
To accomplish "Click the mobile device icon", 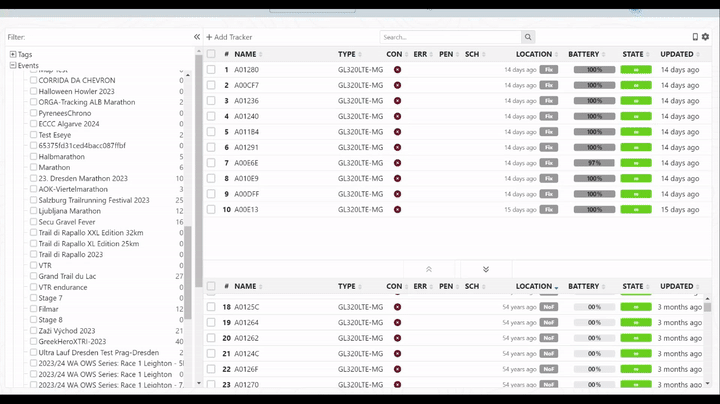I will pos(695,37).
